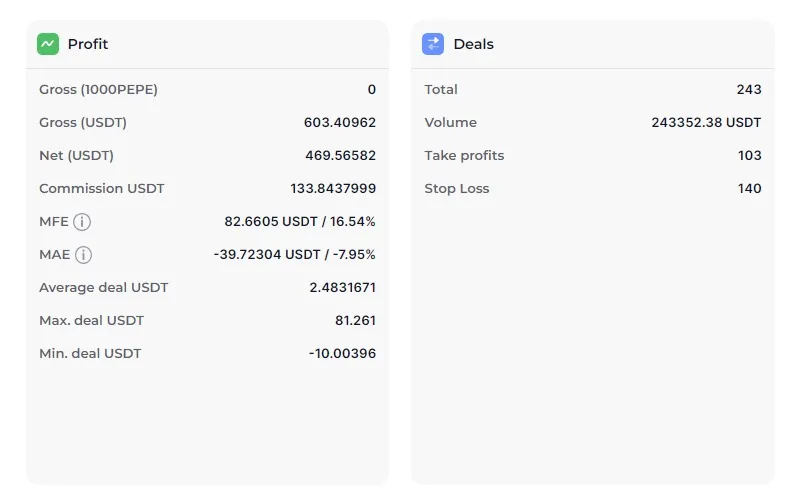Click the Gross (1000PEPE) value 0
Image resolution: width=787 pixels, height=501 pixels.
[371, 90]
